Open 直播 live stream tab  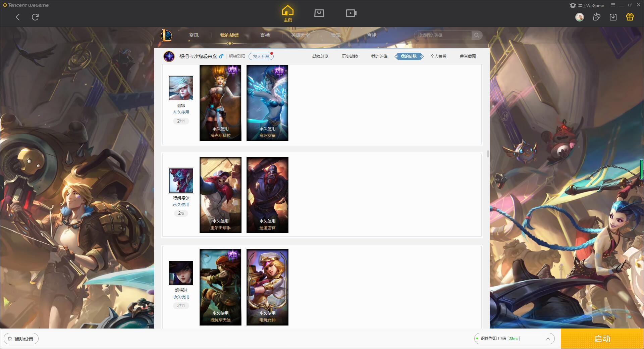coord(265,35)
